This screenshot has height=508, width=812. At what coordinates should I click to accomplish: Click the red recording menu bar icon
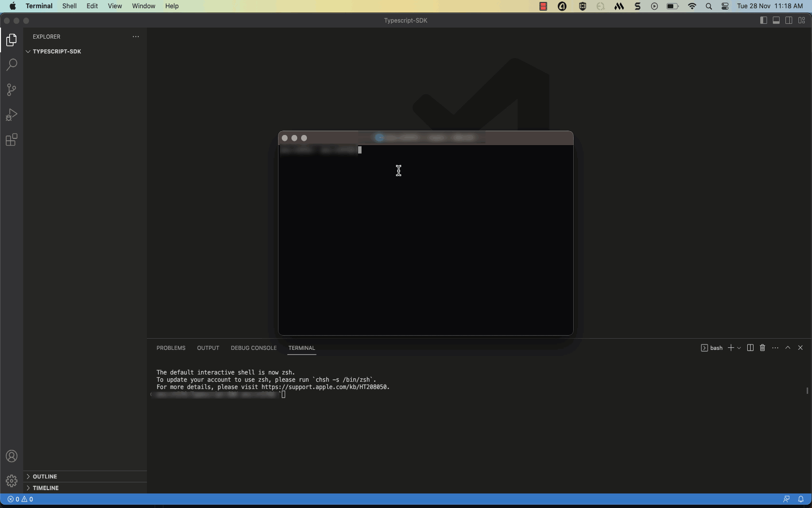(543, 6)
